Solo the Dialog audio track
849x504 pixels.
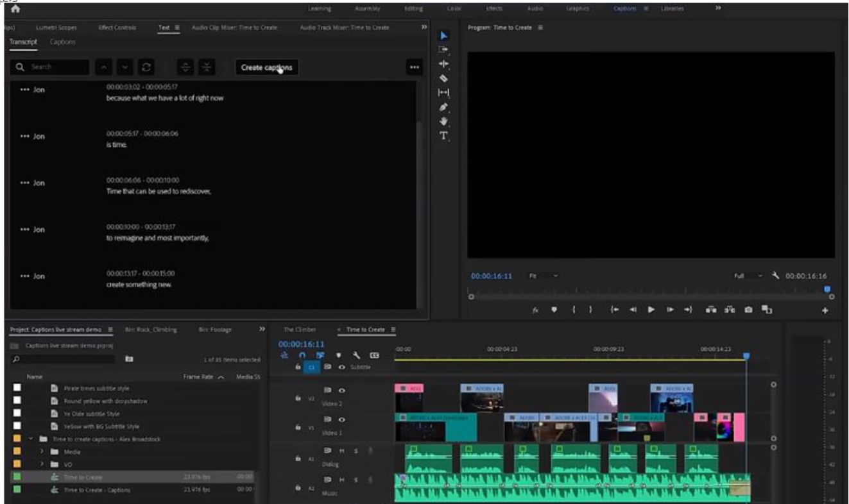pyautogui.click(x=356, y=451)
